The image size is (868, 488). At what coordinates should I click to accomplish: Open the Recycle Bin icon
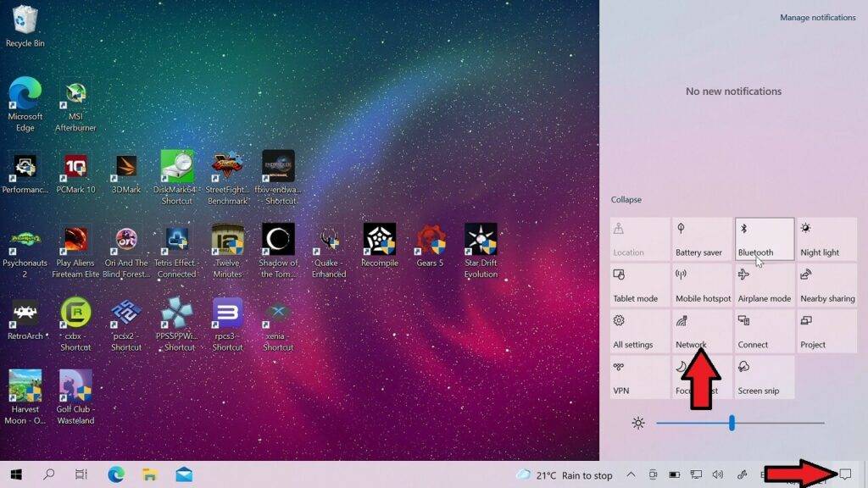(25, 26)
